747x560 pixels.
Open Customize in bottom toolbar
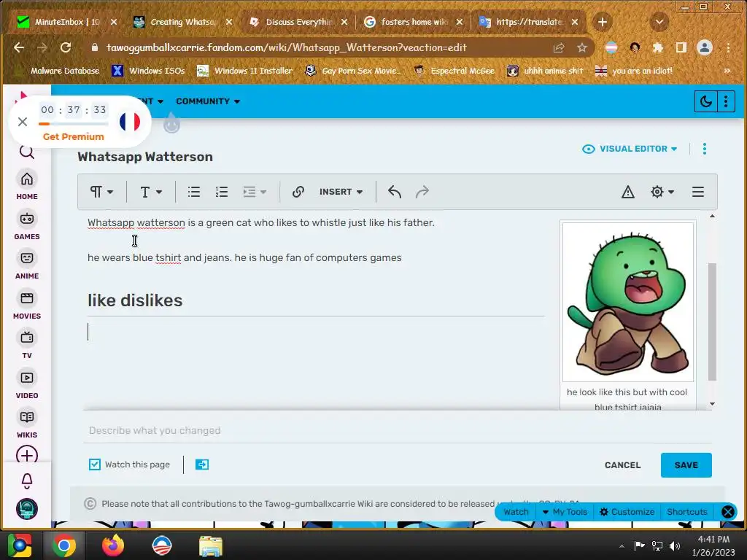627,512
